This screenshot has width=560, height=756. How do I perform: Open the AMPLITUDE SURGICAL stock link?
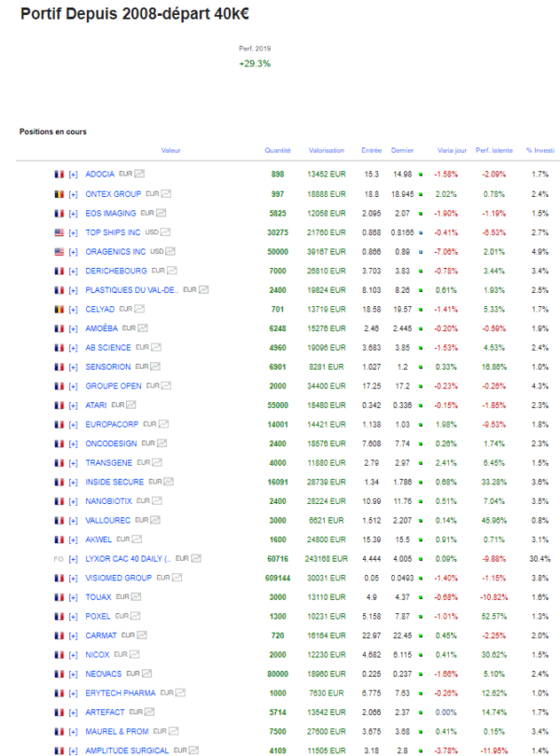pyautogui.click(x=127, y=750)
